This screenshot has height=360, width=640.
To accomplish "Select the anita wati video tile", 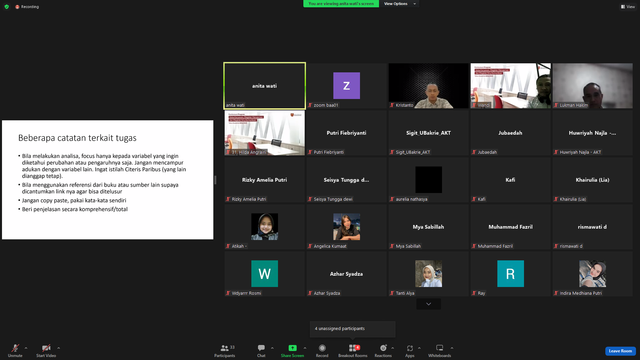I will 264,86.
